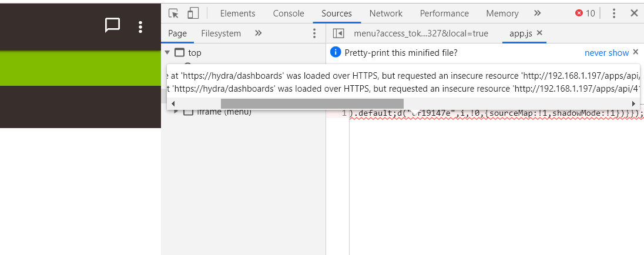Open the Console tab

(x=289, y=14)
